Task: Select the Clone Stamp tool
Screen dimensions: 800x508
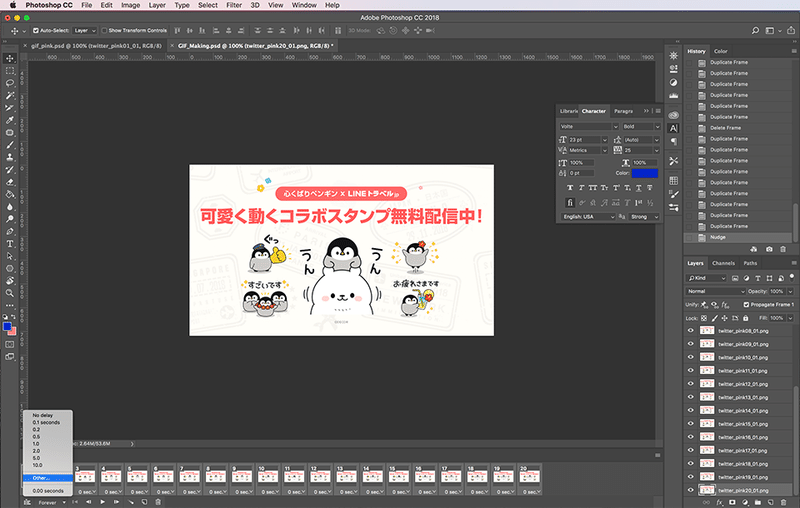Action: (10, 157)
